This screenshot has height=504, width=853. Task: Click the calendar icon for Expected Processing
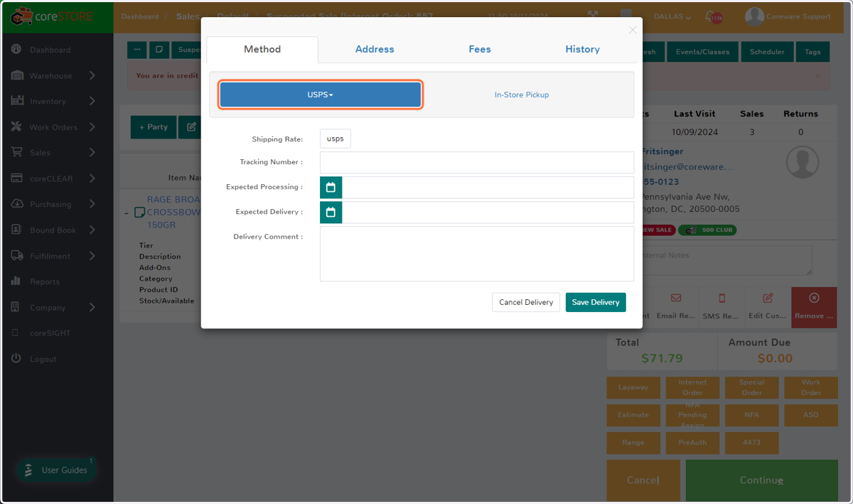(x=331, y=188)
